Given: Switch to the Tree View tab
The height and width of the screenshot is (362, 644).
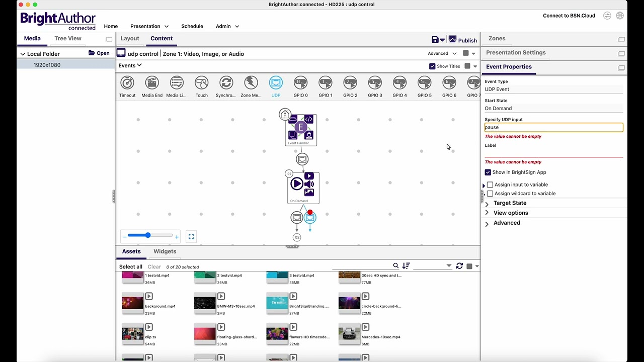Looking at the screenshot, I should (68, 38).
